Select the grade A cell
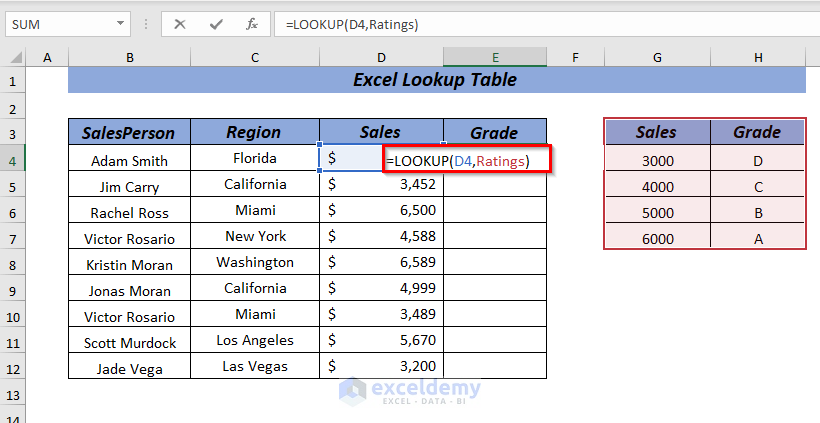This screenshot has width=820, height=423. [x=758, y=236]
